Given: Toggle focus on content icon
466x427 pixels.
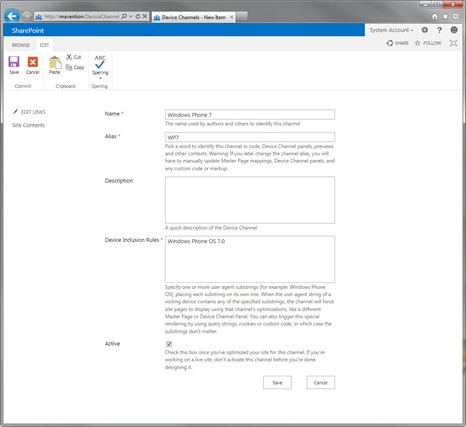Looking at the screenshot, I should 453,43.
